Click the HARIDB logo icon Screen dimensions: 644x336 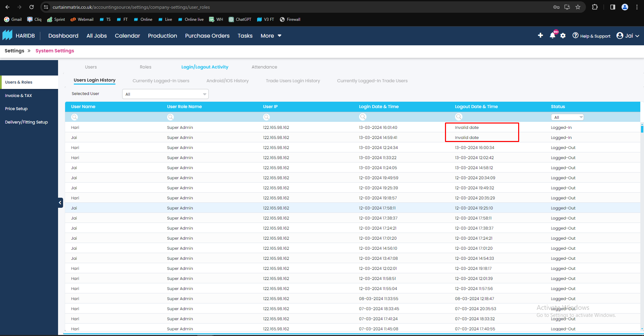[7, 35]
